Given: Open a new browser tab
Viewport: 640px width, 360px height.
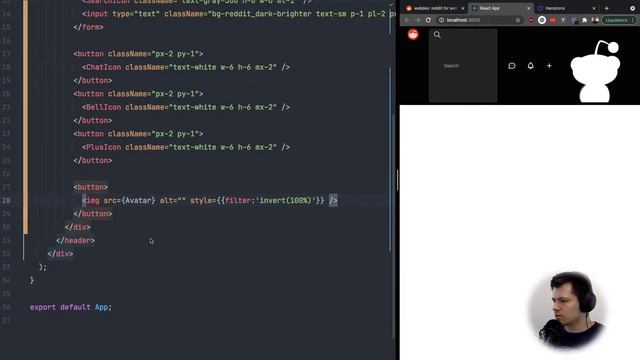Looking at the screenshot, I should click(x=607, y=8).
